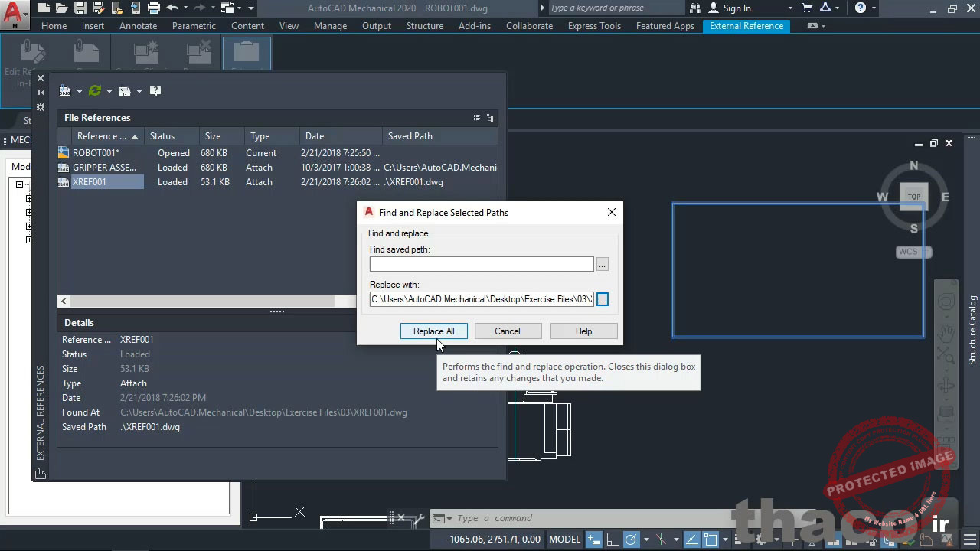Switch MODEL space toggle in status bar

coord(564,540)
